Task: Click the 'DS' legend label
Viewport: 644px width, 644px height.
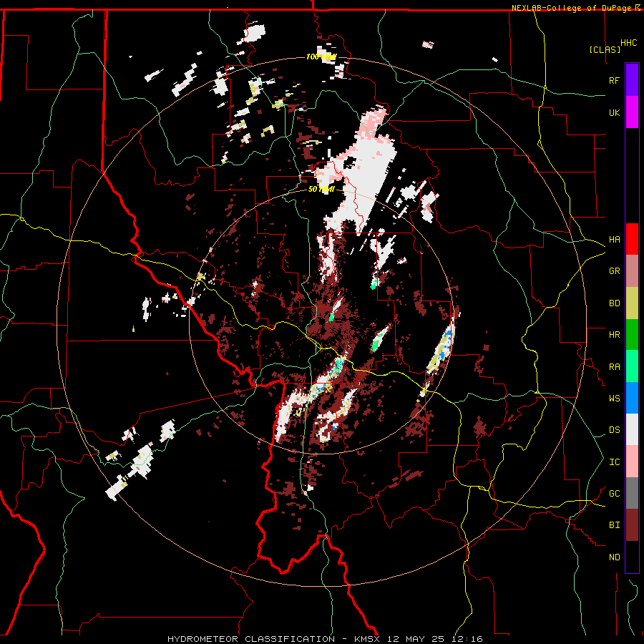Action: [x=614, y=430]
